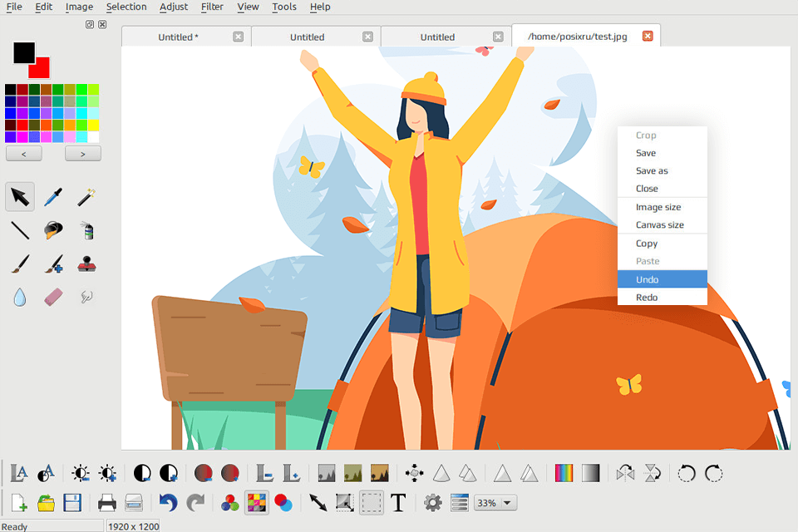
Task: Open the File menu
Action: click(x=14, y=7)
